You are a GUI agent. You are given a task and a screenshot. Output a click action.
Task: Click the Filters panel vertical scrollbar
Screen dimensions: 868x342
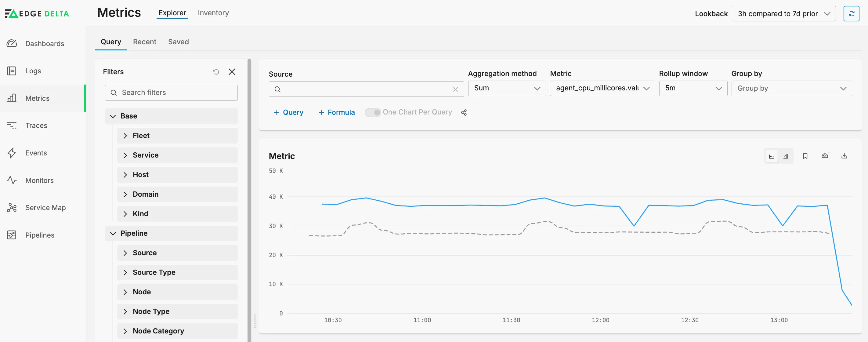249,200
